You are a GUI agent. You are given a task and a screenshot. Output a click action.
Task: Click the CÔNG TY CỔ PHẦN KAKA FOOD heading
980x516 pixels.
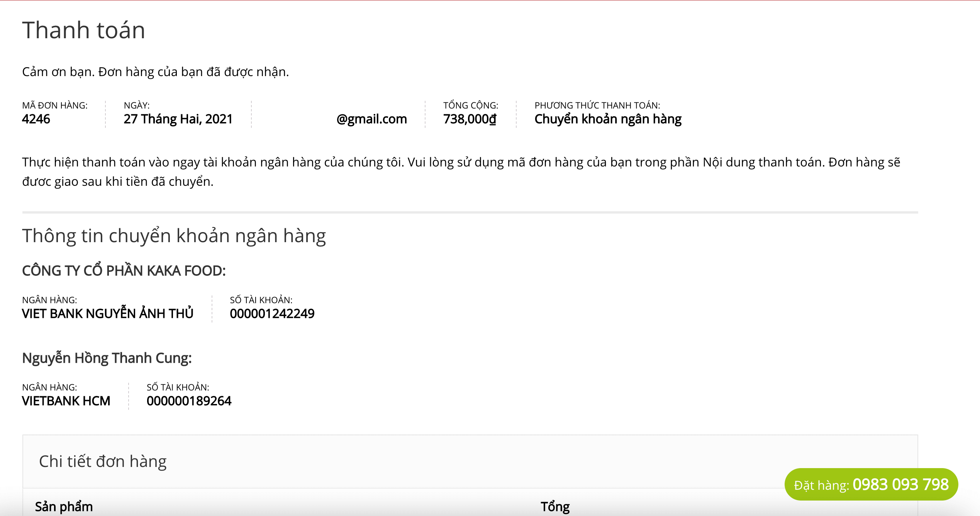[x=124, y=271]
